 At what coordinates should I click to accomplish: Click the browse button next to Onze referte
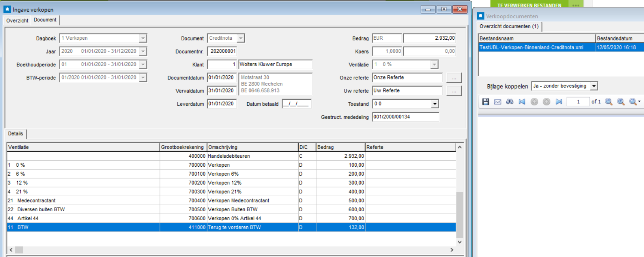(x=454, y=78)
